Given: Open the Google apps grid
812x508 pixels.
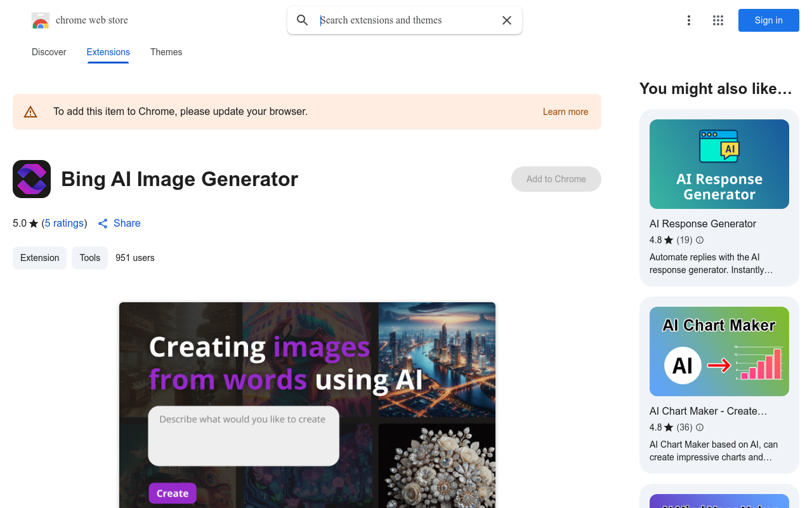Looking at the screenshot, I should (x=718, y=20).
